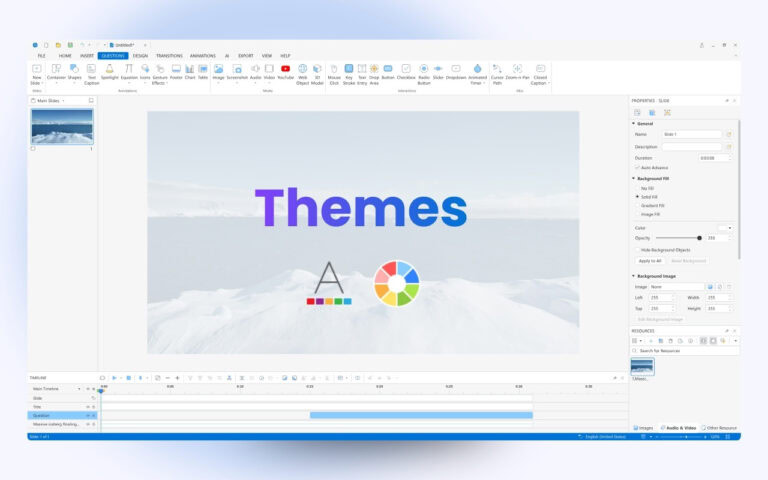This screenshot has width=768, height=480.
Task: Insert a Footer
Action: (176, 72)
